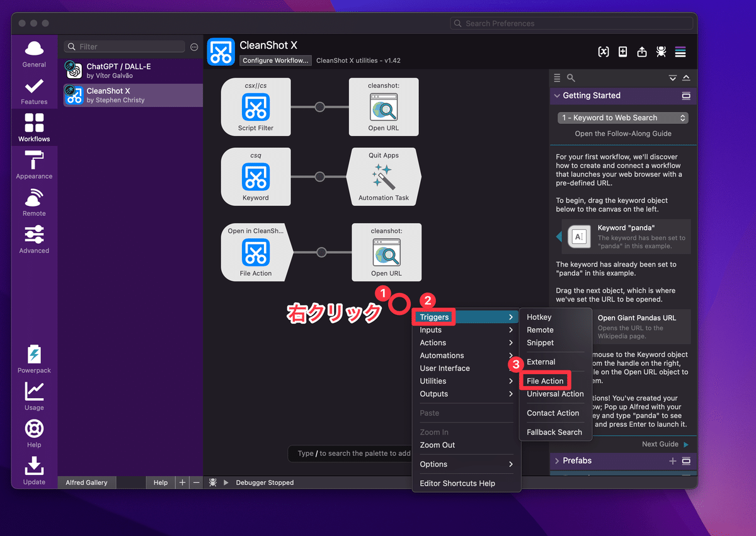The height and width of the screenshot is (536, 756).
Task: Click the palette list view icon
Action: 557,78
